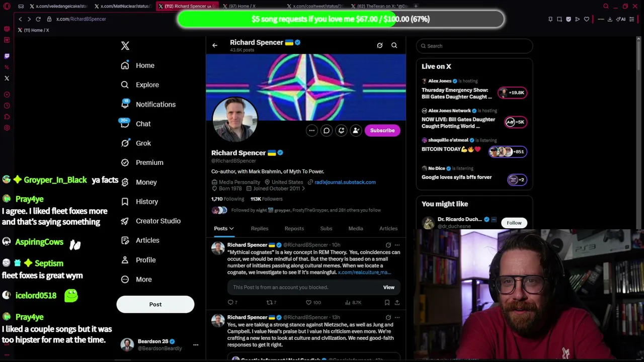Search this profile's posts via magnifier icon
644x362 pixels.
394,45
